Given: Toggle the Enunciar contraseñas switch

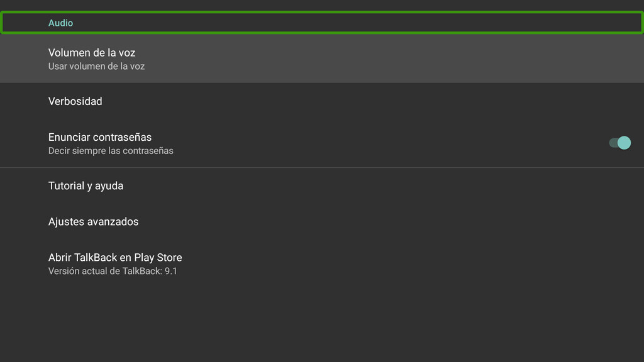Looking at the screenshot, I should coord(619,143).
